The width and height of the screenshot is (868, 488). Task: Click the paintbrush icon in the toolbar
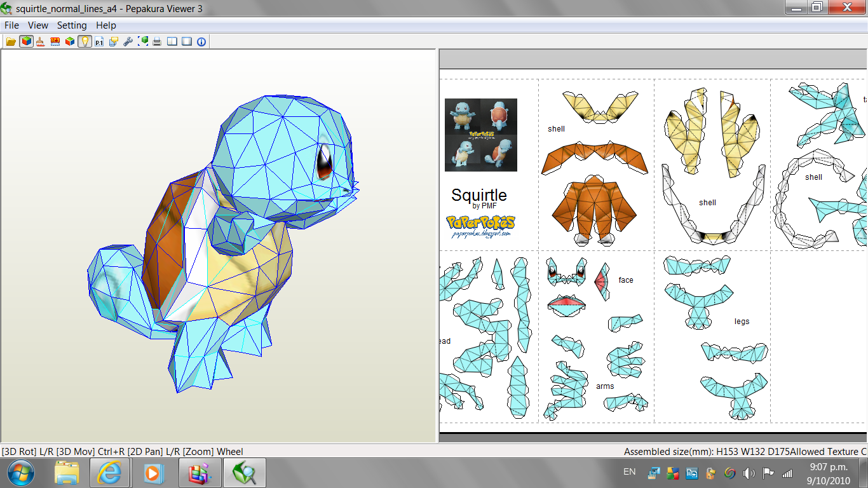point(40,42)
